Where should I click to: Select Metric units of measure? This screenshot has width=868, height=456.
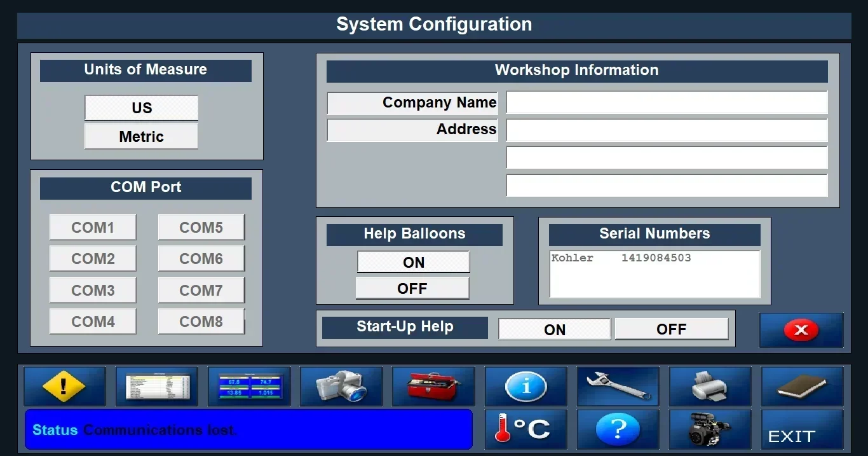(141, 136)
